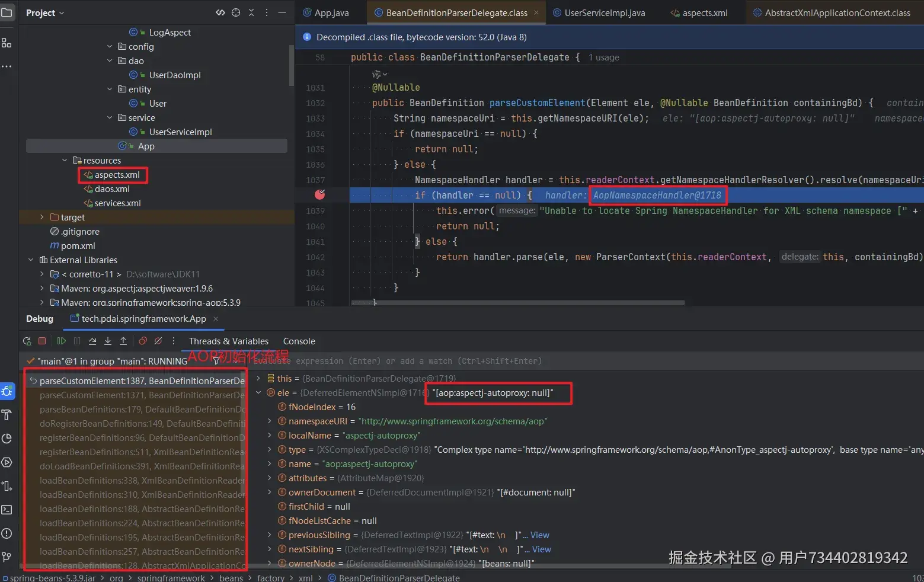The image size is (924, 582).
Task: Switch to App.java editor tab
Action: (325, 12)
